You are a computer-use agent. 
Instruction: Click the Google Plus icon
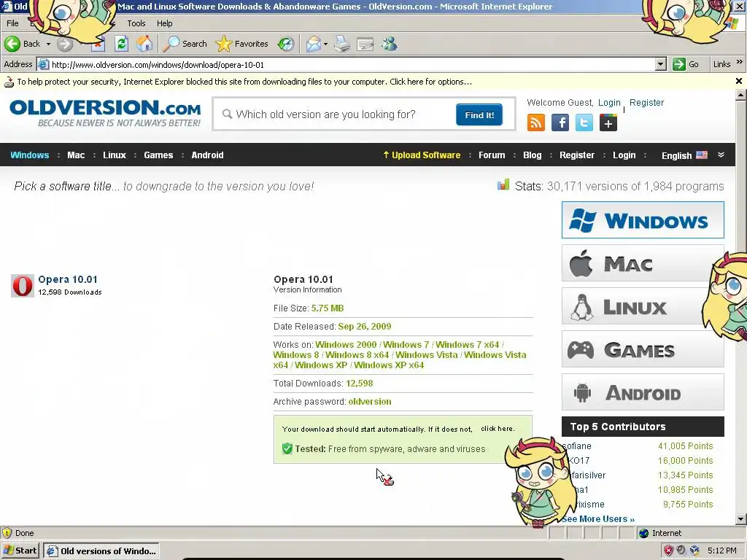[608, 122]
